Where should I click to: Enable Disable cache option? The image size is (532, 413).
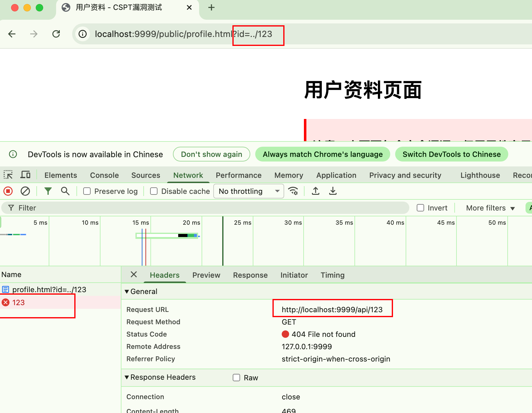click(x=153, y=191)
